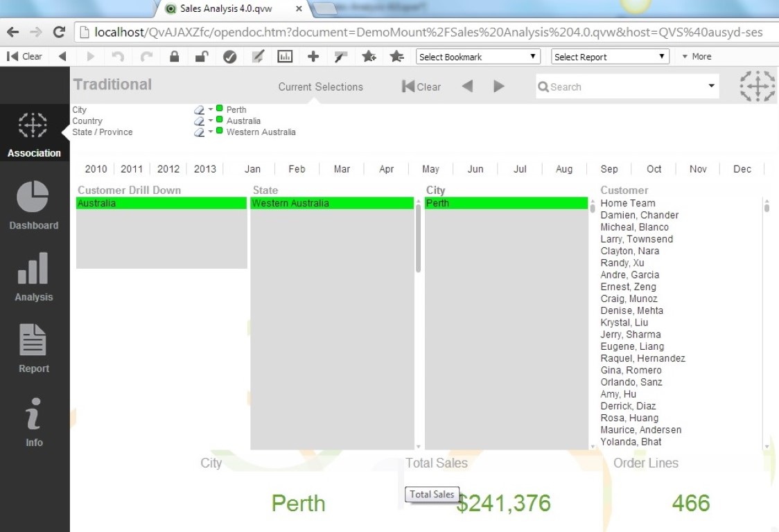Open the Info page in sidebar
Image resolution: width=779 pixels, height=532 pixels.
pos(33,423)
